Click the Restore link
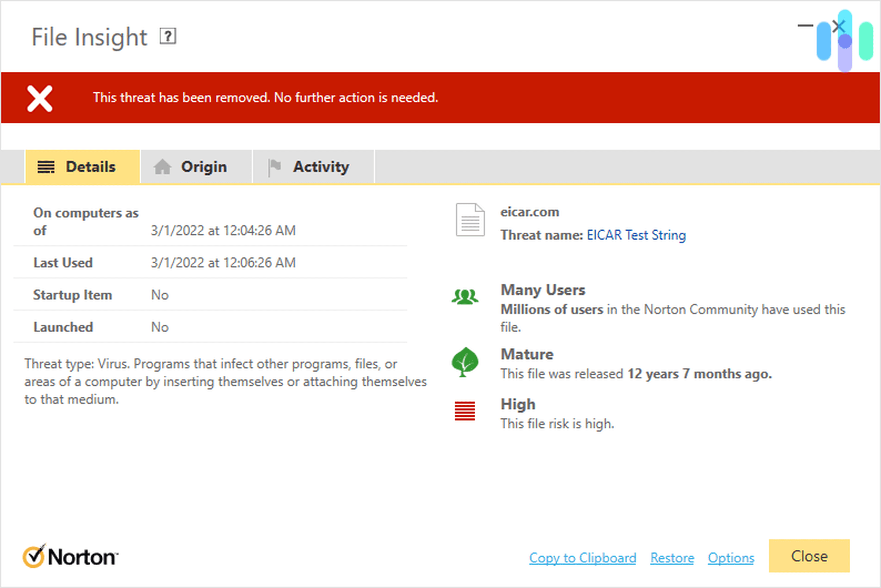The image size is (881, 588). pyautogui.click(x=672, y=558)
